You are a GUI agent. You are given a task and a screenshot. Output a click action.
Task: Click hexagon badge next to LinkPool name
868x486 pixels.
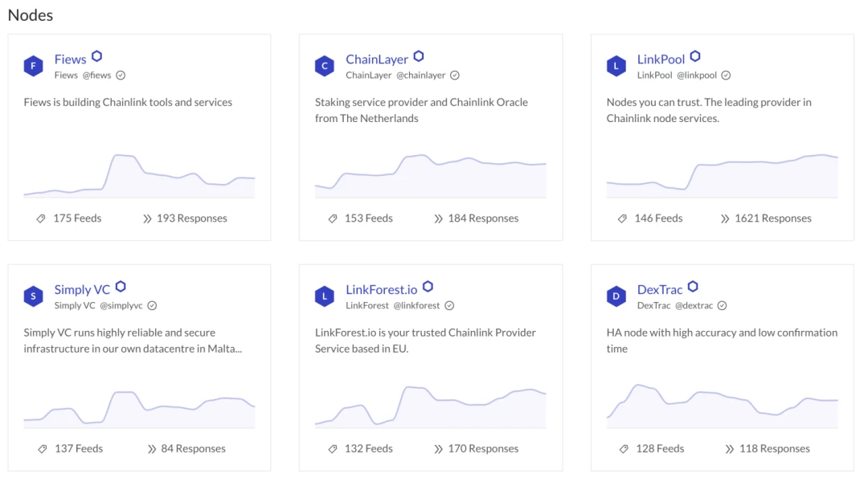point(695,56)
